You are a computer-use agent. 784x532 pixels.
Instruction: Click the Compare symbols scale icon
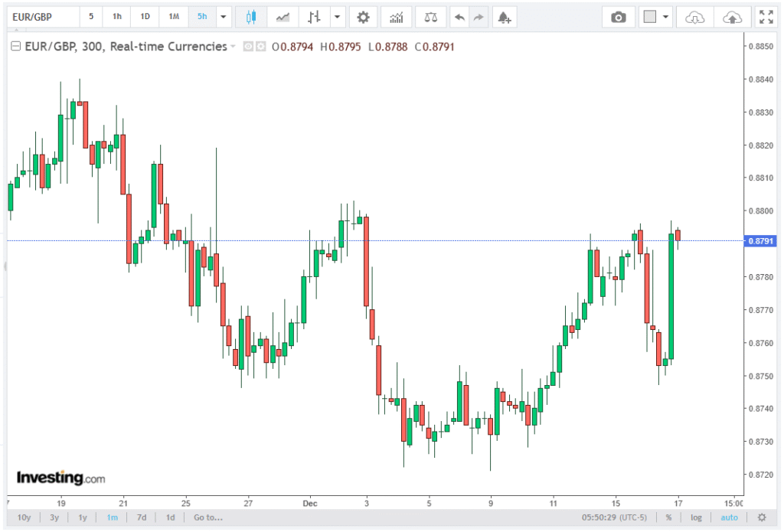coord(431,17)
